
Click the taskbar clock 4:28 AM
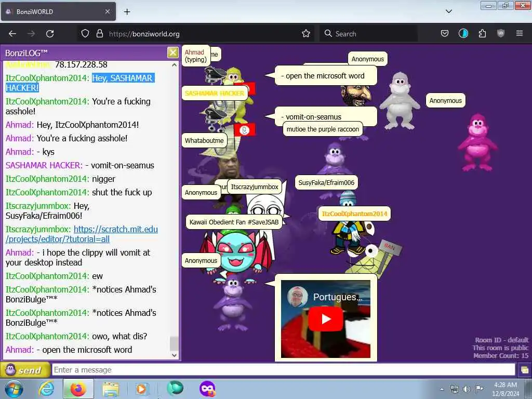point(506,385)
